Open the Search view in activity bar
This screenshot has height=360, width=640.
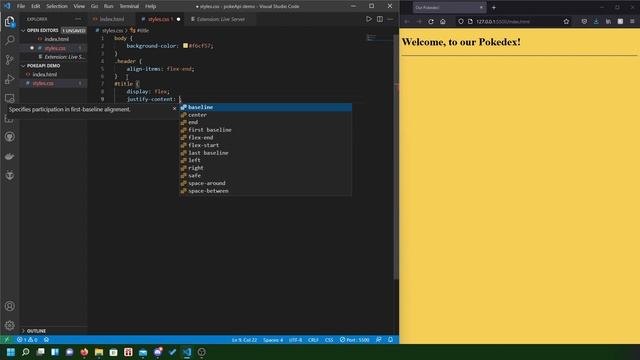click(9, 40)
